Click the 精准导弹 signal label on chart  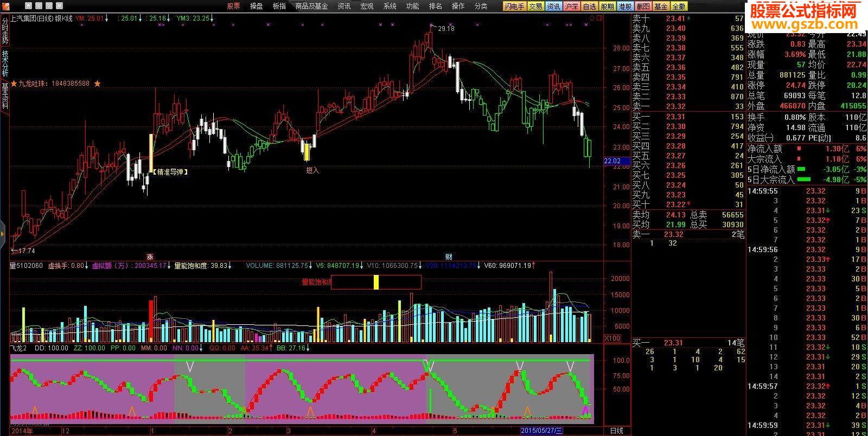(171, 172)
